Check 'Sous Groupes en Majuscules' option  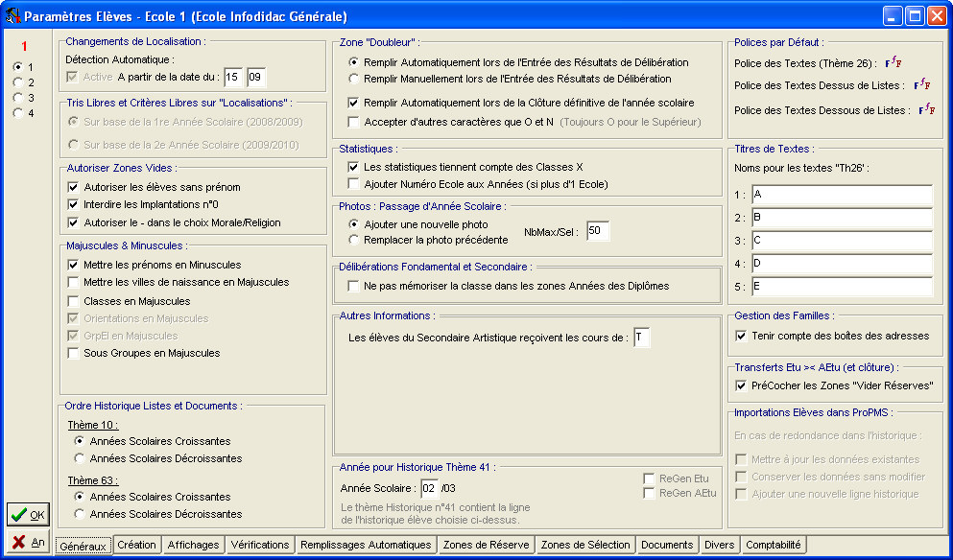(74, 353)
